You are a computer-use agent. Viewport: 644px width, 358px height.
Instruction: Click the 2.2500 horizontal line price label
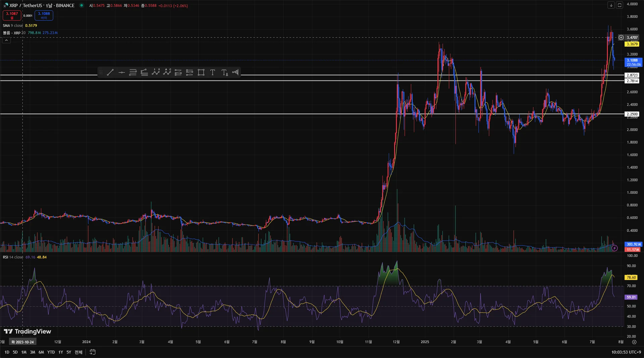click(632, 114)
